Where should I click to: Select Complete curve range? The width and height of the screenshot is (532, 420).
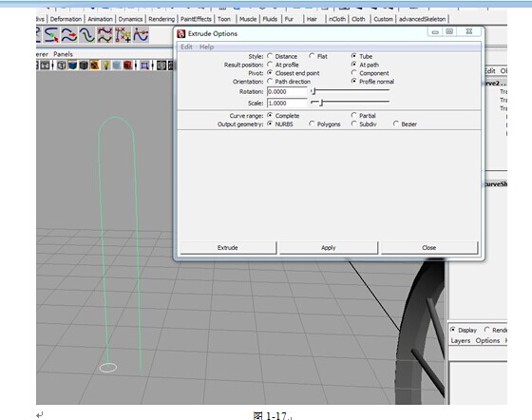tap(270, 115)
